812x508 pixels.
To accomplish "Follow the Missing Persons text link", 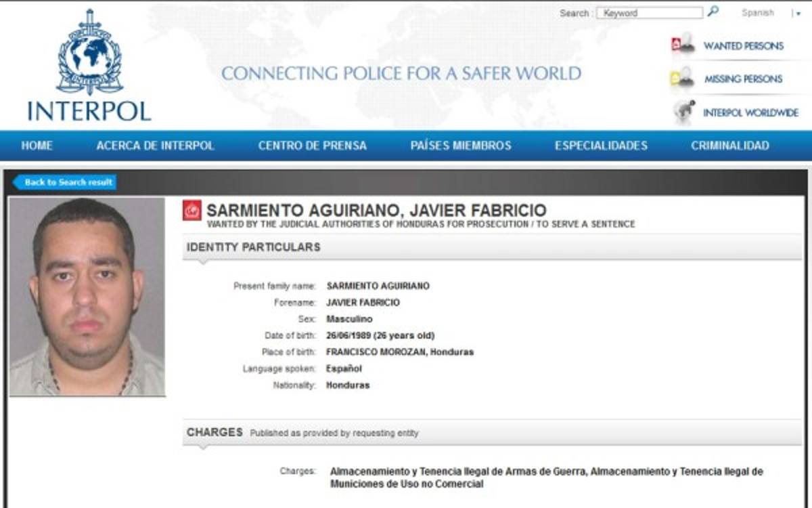I will [743, 79].
